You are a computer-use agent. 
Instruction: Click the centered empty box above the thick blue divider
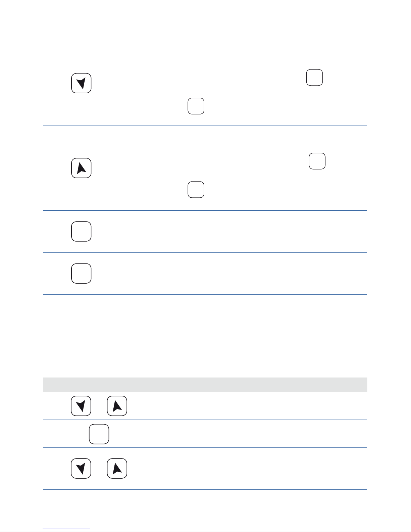pos(196,190)
